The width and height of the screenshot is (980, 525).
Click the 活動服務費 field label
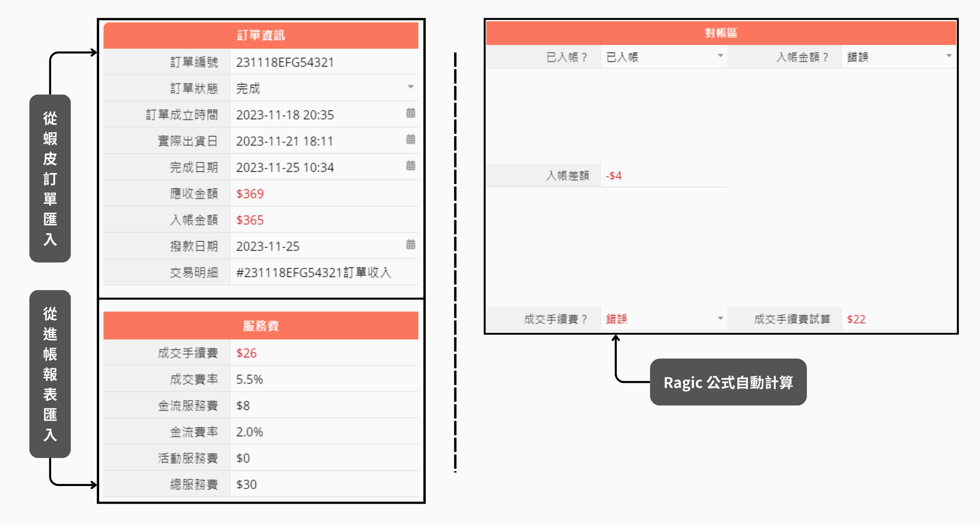(188, 458)
